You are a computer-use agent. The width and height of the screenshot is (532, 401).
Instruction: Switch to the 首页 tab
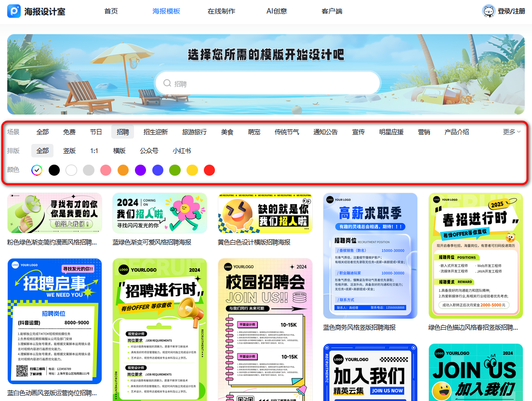[110, 11]
